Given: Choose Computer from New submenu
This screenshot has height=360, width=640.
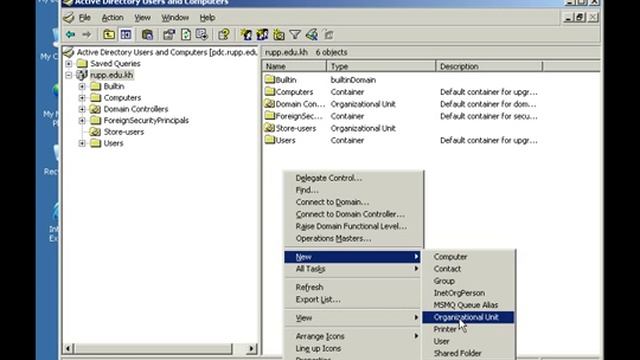Looking at the screenshot, I should pos(468,257).
